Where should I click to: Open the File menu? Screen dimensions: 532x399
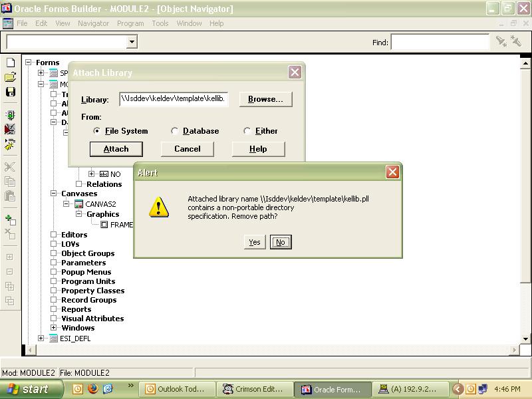coord(22,23)
